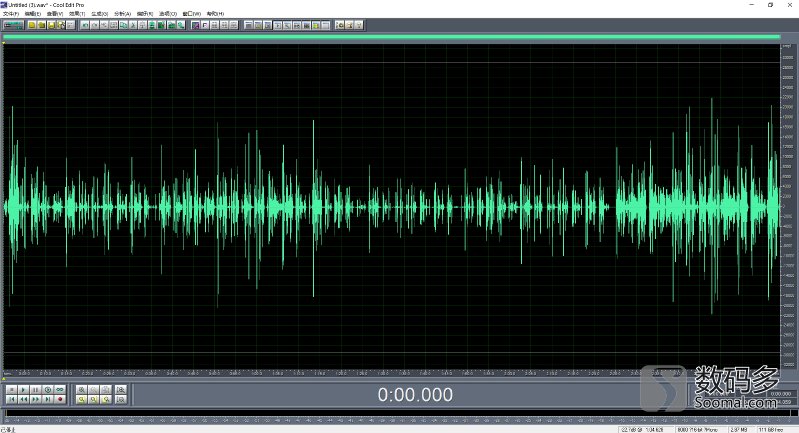Click the multitrack view switch button
The image size is (799, 433).
pyautogui.click(x=13, y=25)
